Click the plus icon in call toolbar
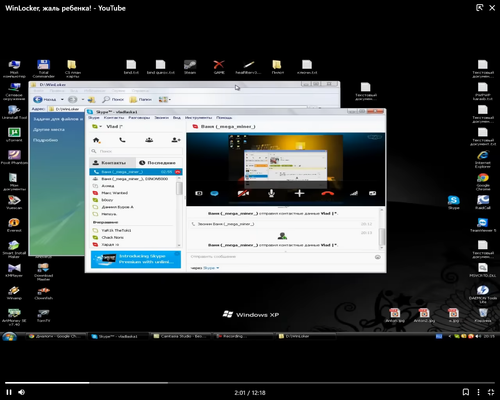 299,193
